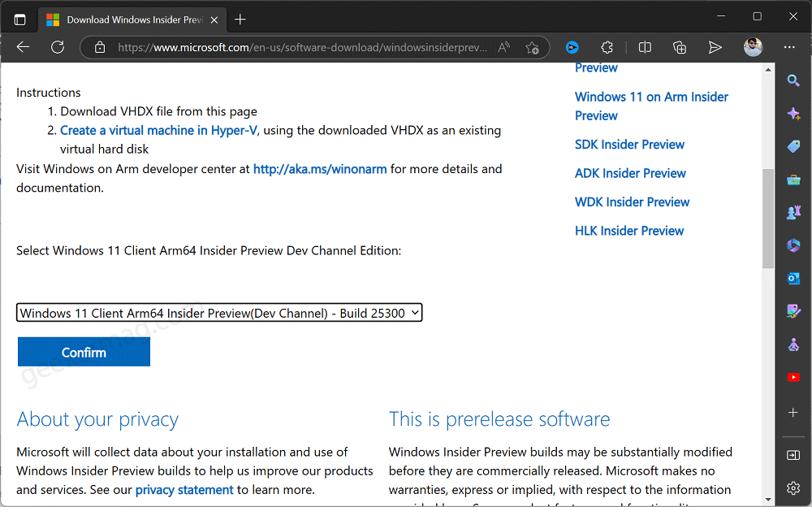The width and height of the screenshot is (812, 507).
Task: Click the 'Instructions' heading text
Action: click(49, 93)
